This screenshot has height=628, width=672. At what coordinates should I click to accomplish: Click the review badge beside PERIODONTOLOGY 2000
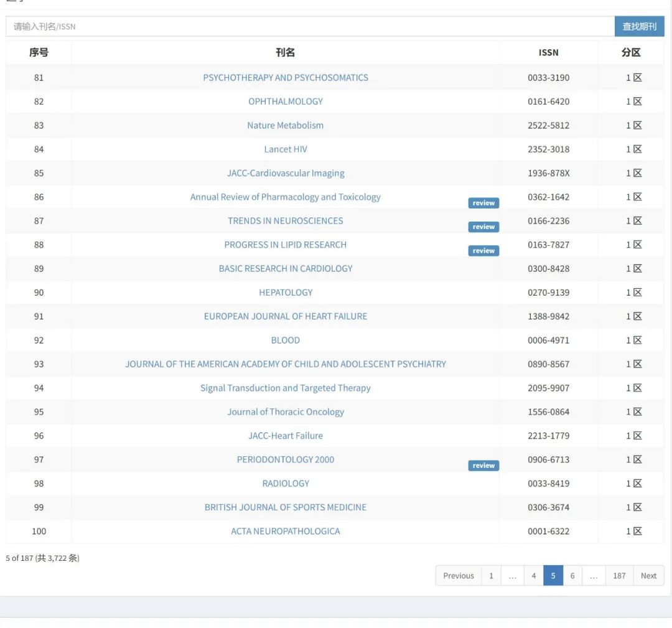click(483, 466)
